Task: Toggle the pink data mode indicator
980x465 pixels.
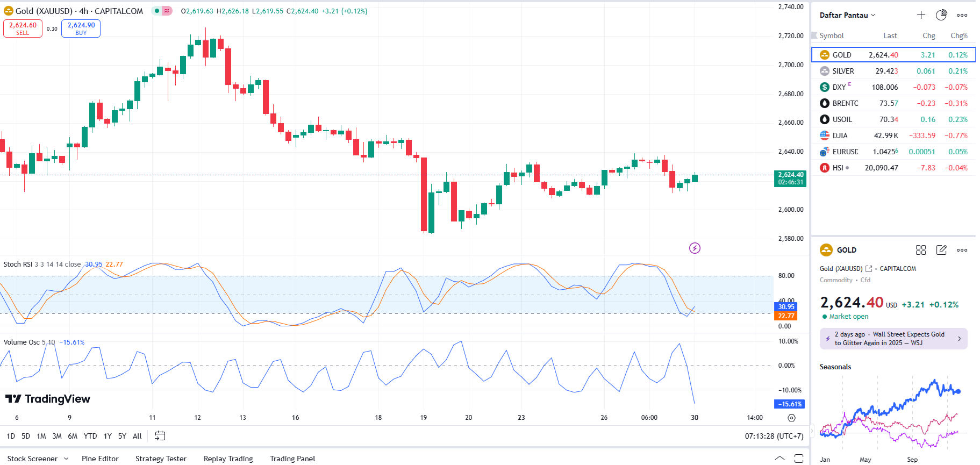Action: [x=167, y=11]
